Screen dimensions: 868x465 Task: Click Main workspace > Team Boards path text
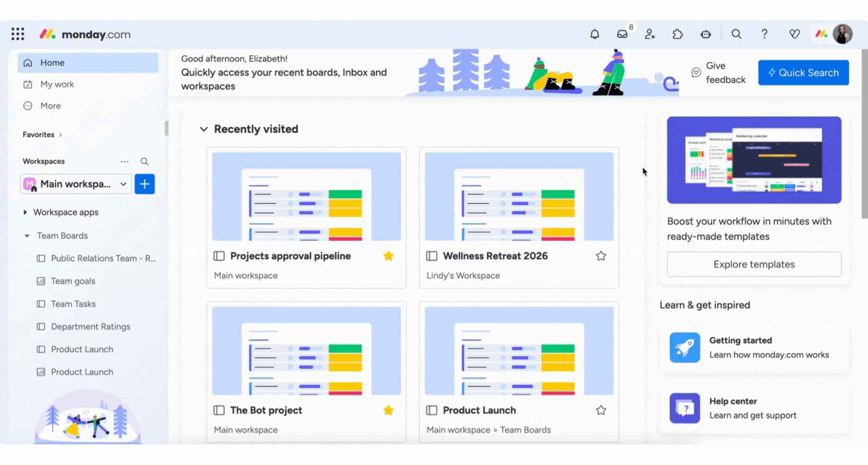coord(488,430)
